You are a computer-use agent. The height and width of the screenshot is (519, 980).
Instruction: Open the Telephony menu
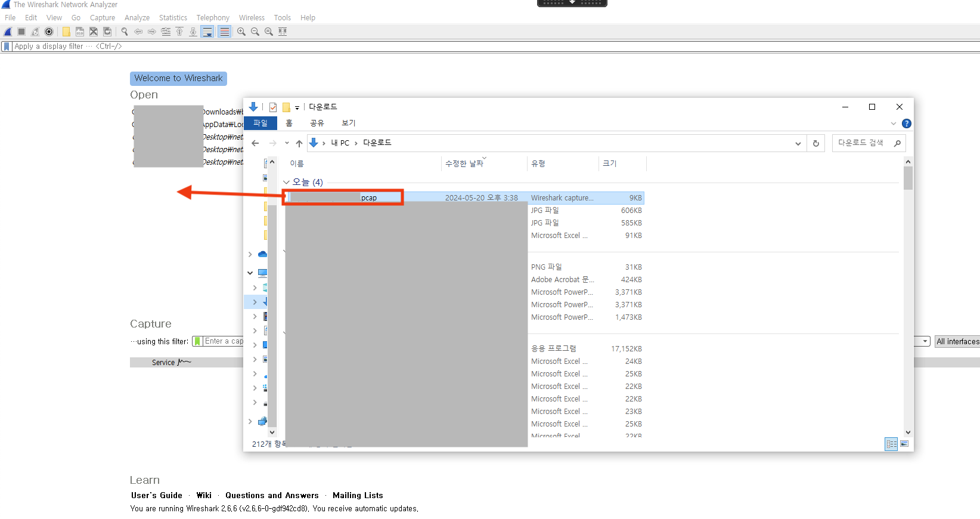pos(213,18)
